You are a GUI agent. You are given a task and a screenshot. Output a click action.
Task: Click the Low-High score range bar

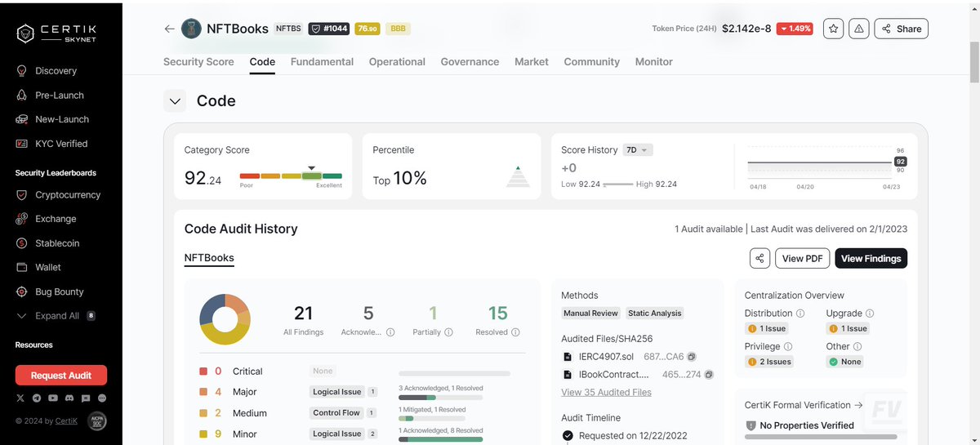(617, 185)
